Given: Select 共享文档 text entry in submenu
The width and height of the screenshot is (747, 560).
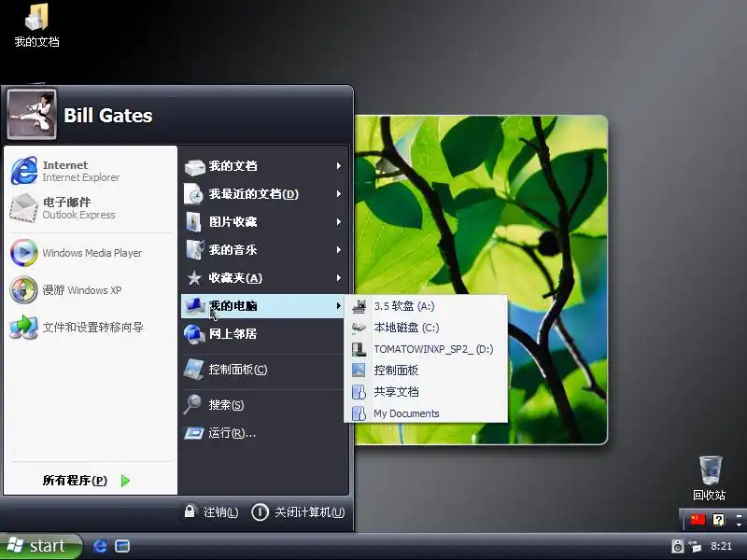Looking at the screenshot, I should pyautogui.click(x=396, y=392).
